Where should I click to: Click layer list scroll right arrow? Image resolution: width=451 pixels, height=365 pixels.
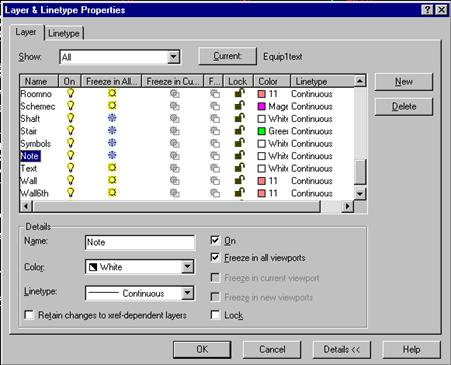[x=347, y=206]
